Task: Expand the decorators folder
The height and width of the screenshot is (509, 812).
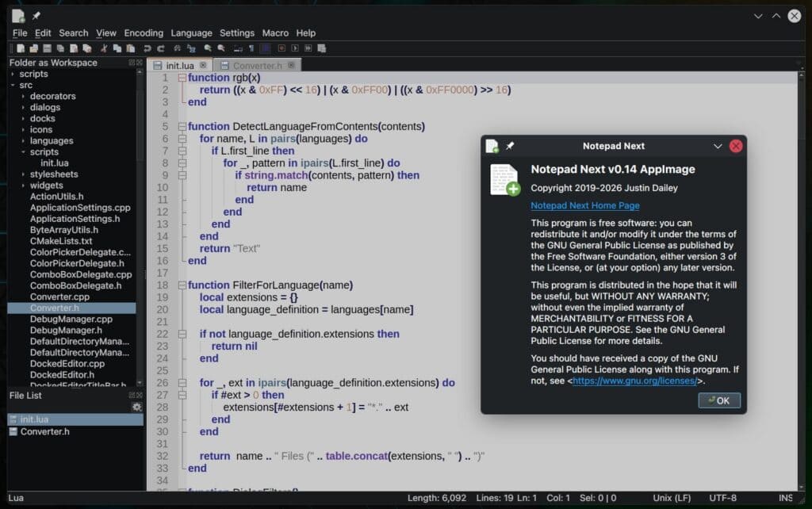Action: click(x=22, y=96)
